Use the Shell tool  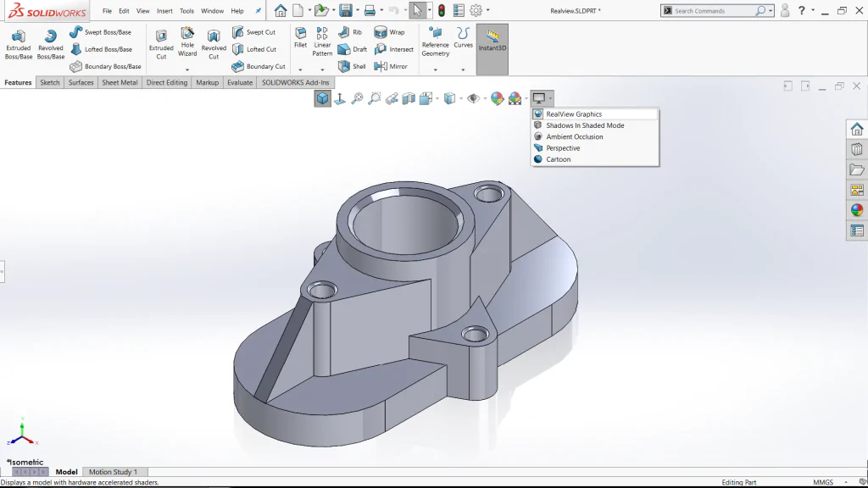click(352, 66)
